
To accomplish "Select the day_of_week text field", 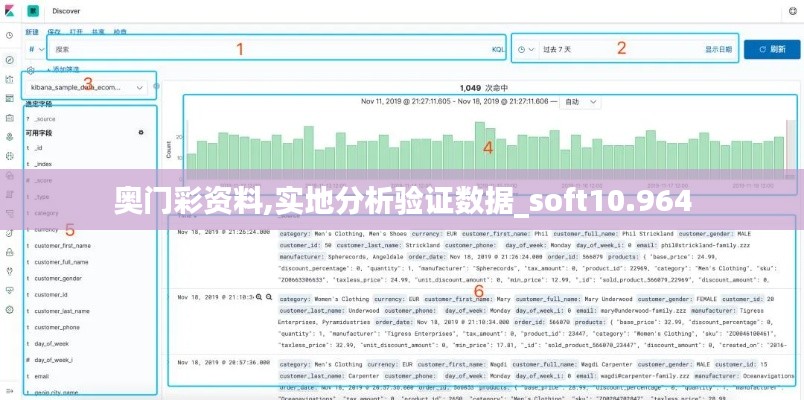I will coord(51,344).
